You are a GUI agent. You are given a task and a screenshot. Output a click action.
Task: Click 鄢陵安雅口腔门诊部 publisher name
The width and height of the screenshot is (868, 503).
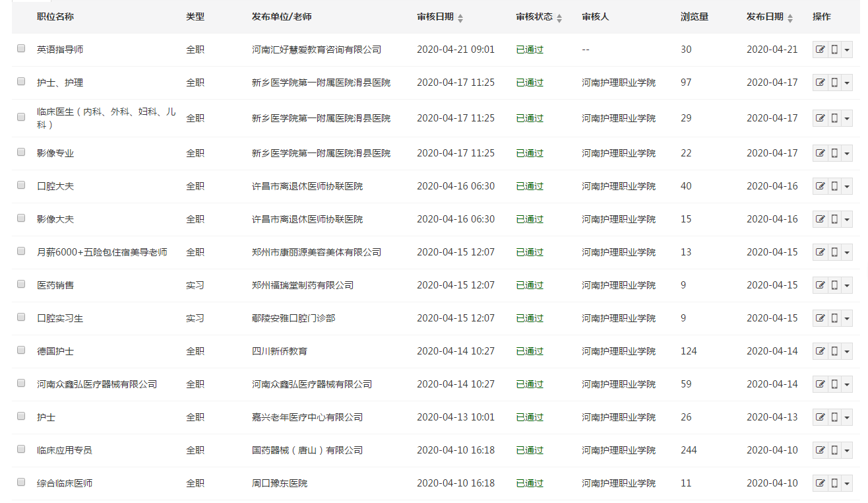click(294, 318)
